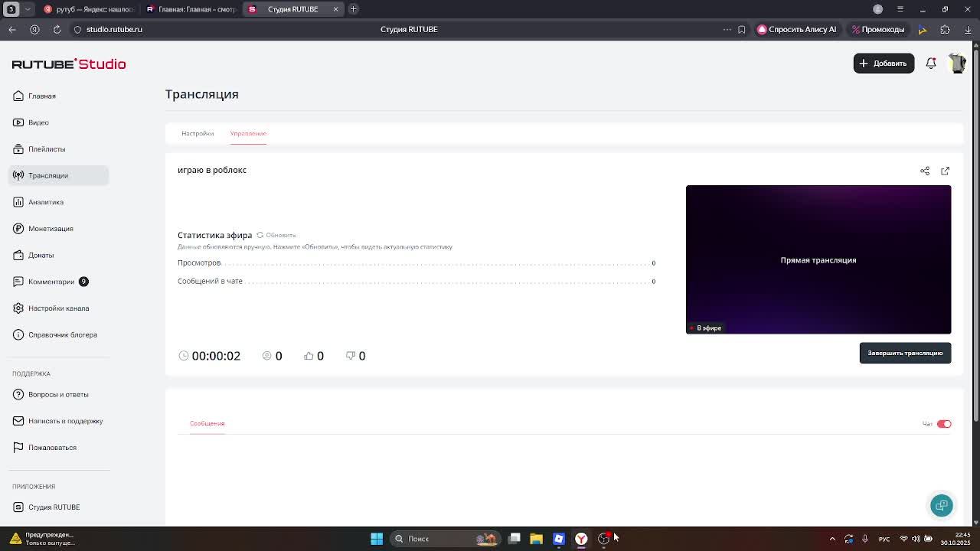Close the Студия RUTUBE browser tab

click(335, 9)
